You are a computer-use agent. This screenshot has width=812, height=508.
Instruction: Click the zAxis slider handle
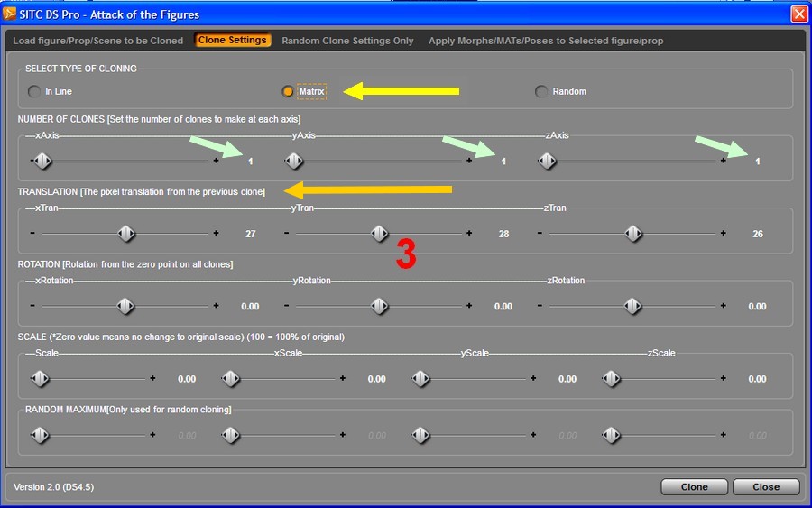(548, 161)
